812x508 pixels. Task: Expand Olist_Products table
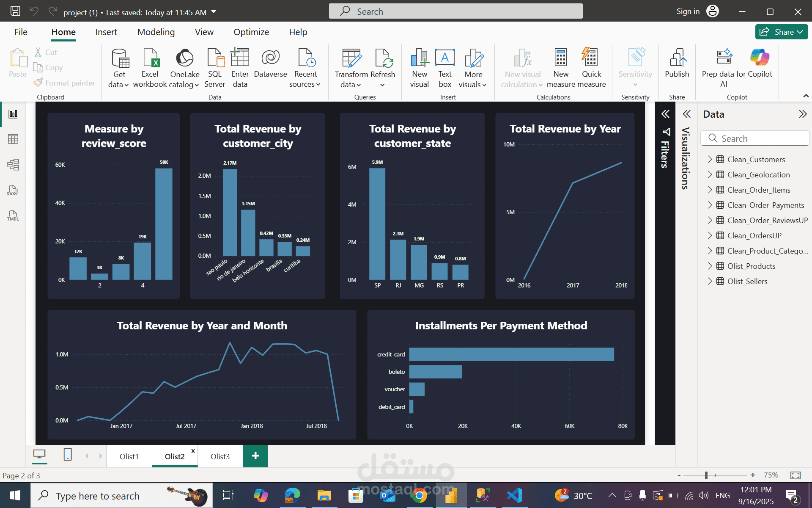click(710, 266)
